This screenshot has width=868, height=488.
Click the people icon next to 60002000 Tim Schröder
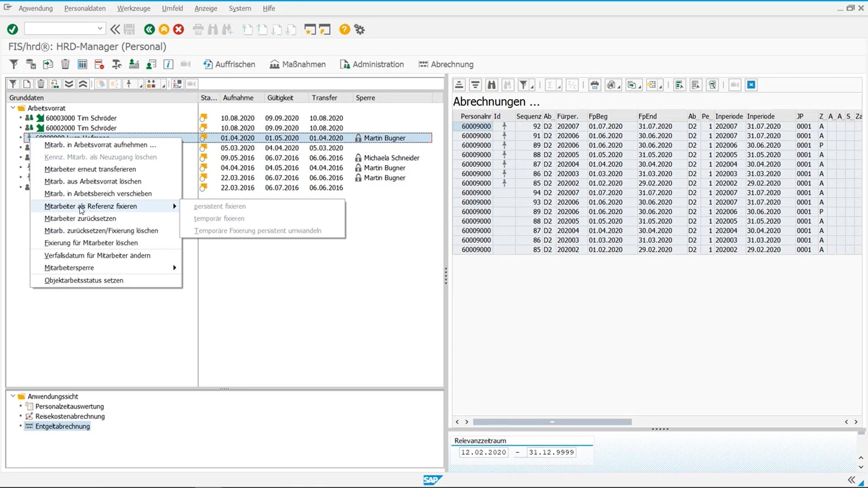point(29,128)
